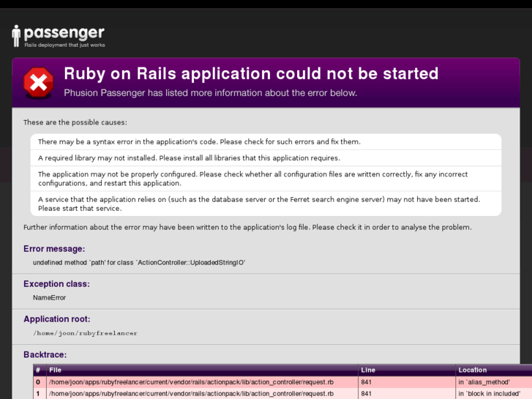Click the 'NameError' exception value

[49, 298]
